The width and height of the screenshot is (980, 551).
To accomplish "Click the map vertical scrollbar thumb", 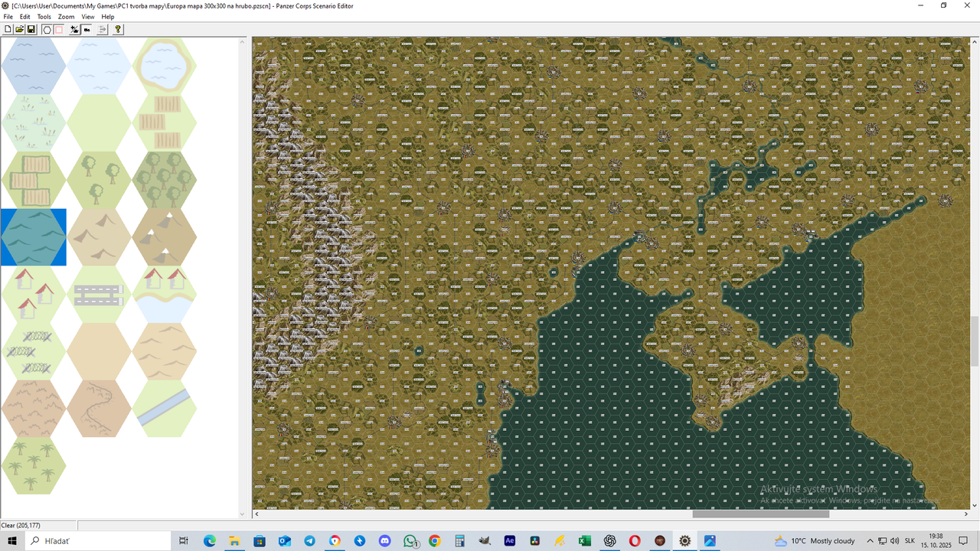I will tap(975, 341).
